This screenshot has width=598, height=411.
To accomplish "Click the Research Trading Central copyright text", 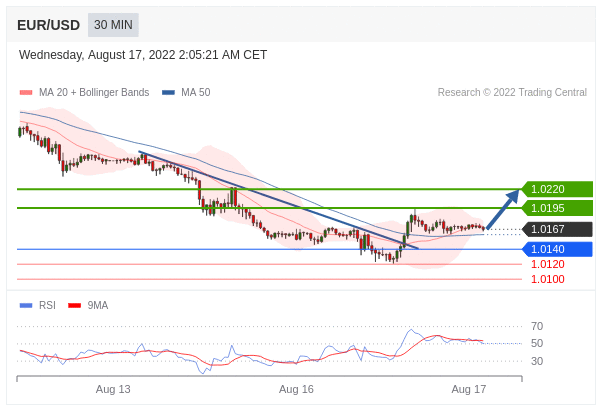I will pyautogui.click(x=512, y=93).
